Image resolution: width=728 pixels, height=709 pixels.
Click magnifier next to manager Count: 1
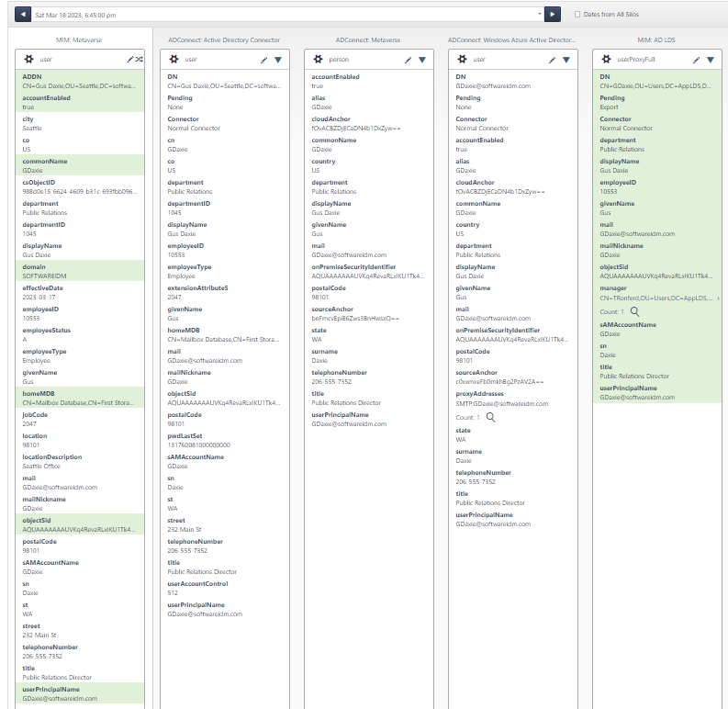(634, 311)
